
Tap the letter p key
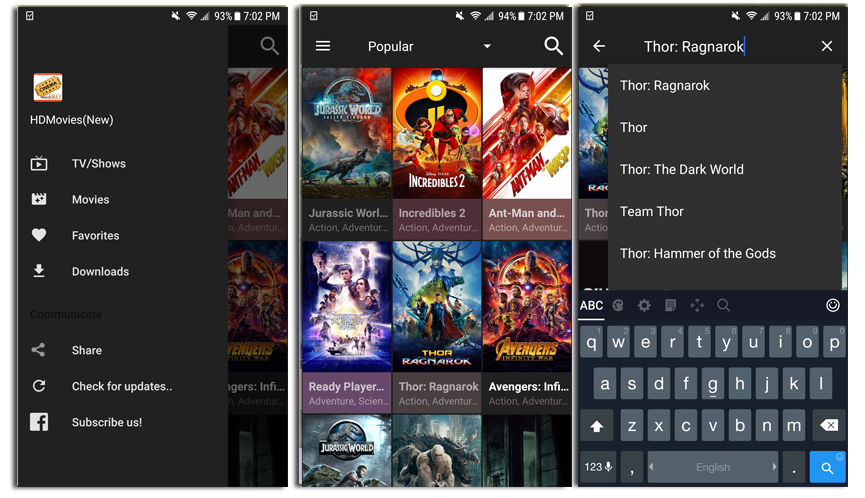tap(835, 342)
